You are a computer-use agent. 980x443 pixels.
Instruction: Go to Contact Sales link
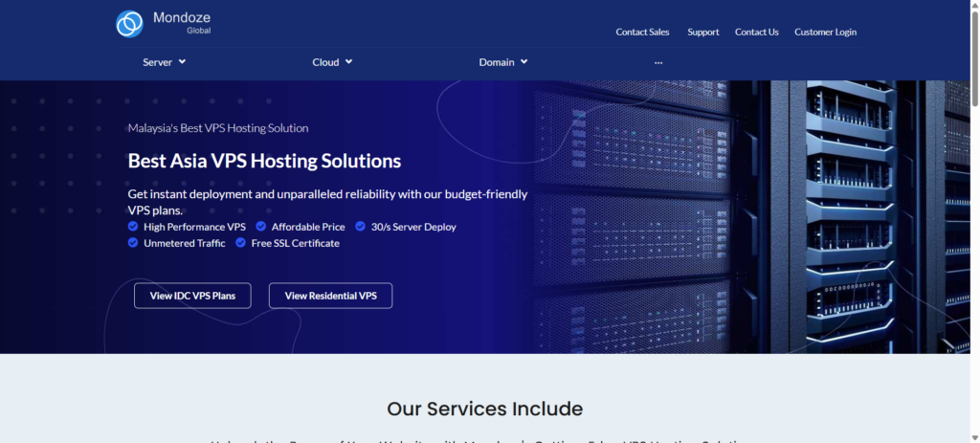pyautogui.click(x=642, y=32)
